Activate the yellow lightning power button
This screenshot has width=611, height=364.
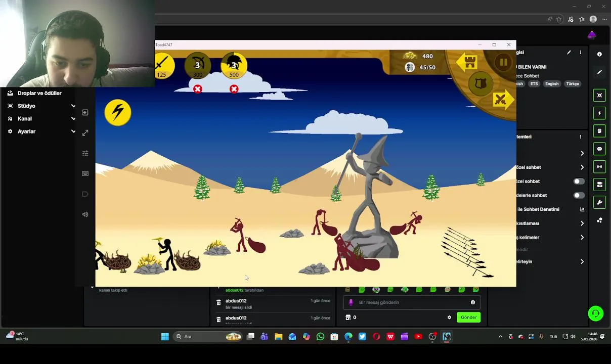click(x=118, y=112)
